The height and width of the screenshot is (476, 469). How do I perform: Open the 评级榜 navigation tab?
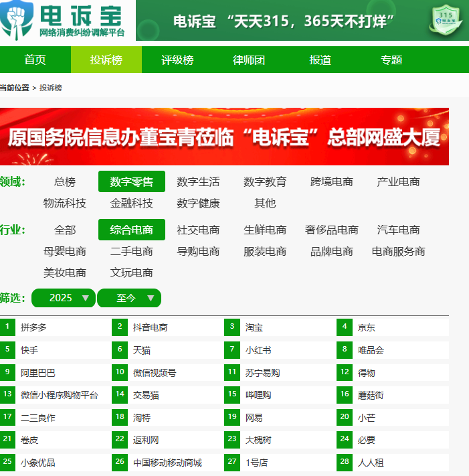tap(177, 60)
